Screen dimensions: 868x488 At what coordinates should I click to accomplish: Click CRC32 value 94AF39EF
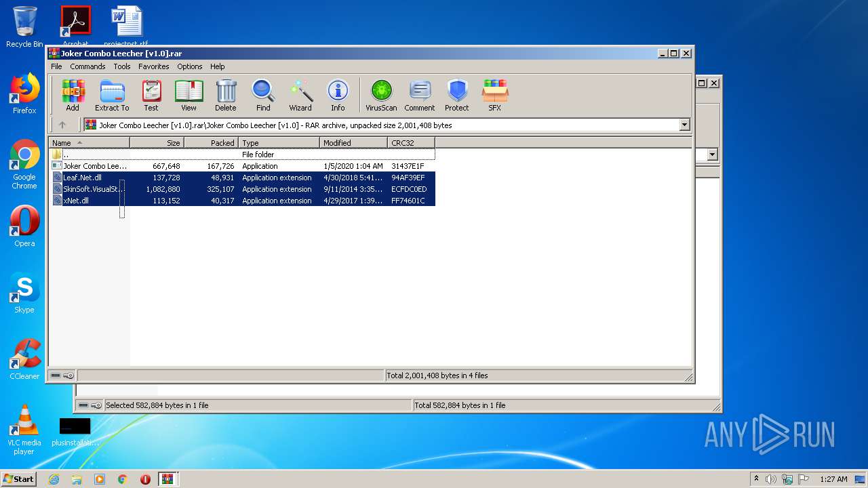(x=408, y=178)
